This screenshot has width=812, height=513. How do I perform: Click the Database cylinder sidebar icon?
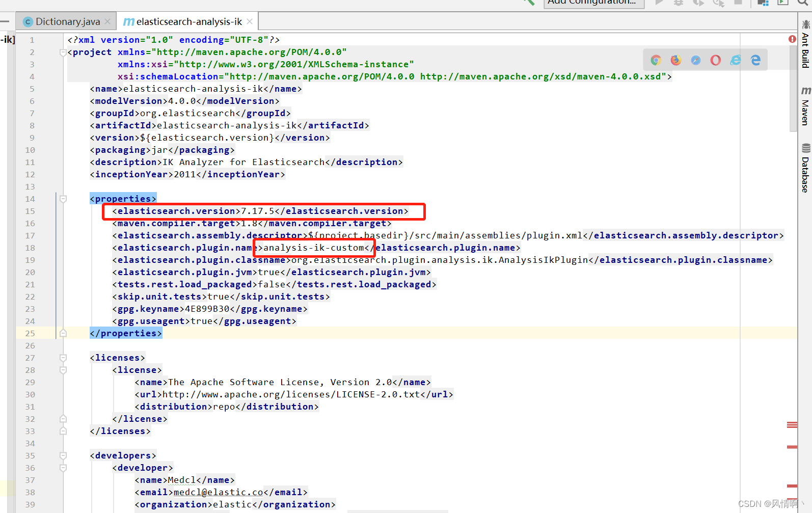click(805, 148)
